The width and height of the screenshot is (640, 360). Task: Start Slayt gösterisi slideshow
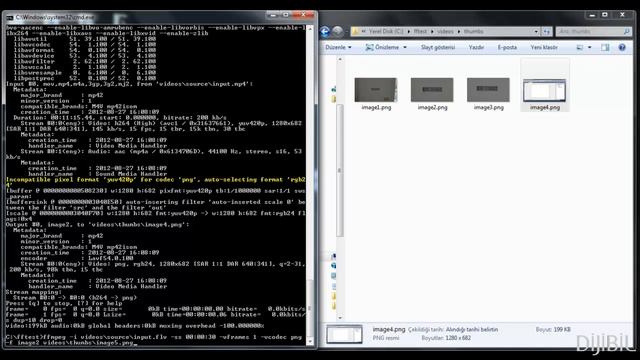coord(438,47)
